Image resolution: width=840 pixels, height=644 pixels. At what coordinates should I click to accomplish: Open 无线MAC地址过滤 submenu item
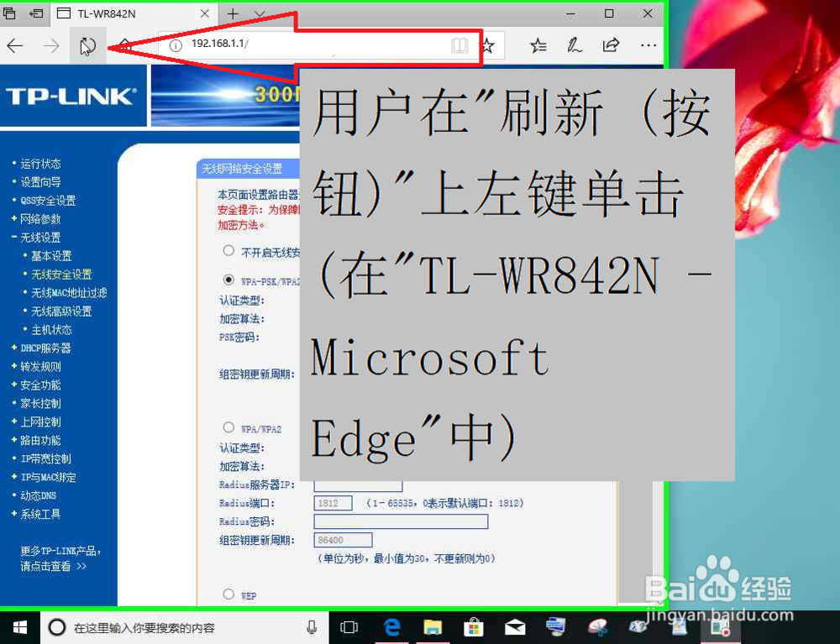coord(69,293)
